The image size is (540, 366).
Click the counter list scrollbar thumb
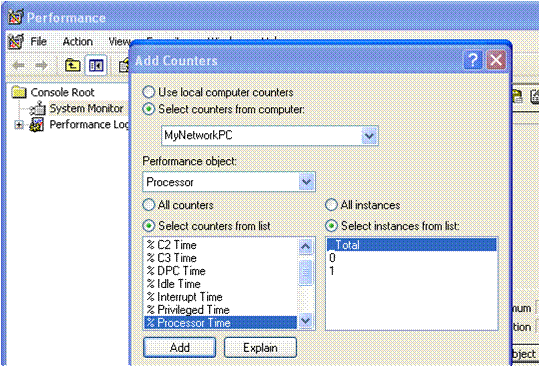(306, 272)
